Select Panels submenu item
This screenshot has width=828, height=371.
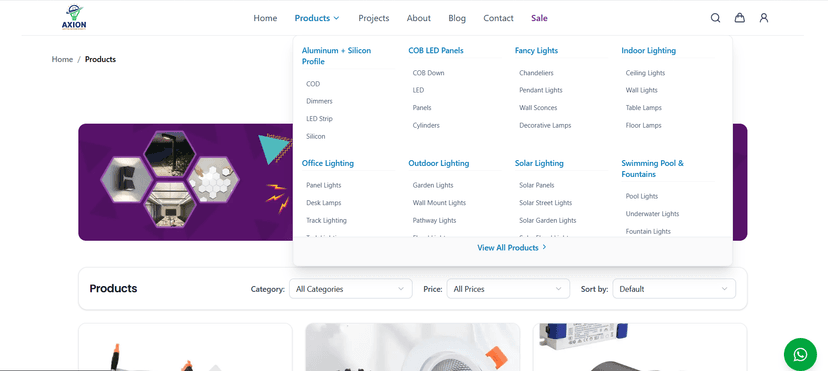[x=422, y=108]
